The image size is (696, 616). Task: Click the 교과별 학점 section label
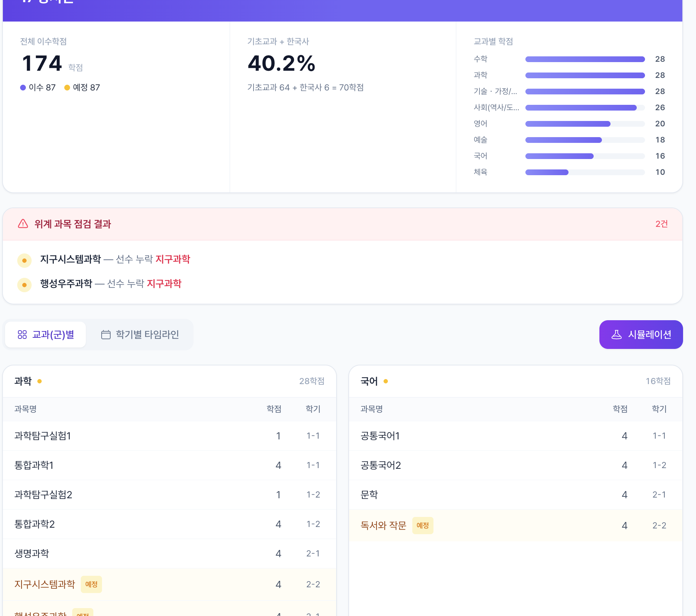click(x=493, y=42)
